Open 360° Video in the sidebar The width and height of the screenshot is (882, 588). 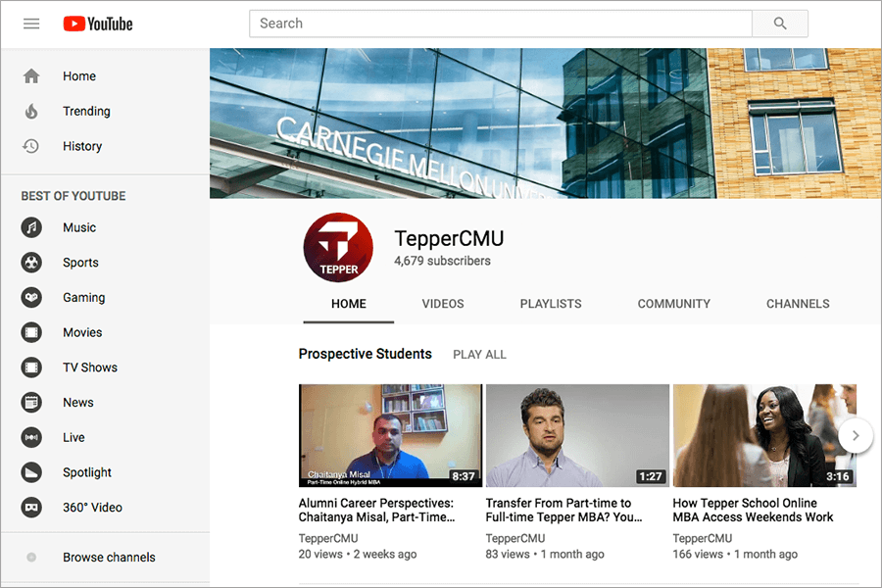tap(92, 507)
